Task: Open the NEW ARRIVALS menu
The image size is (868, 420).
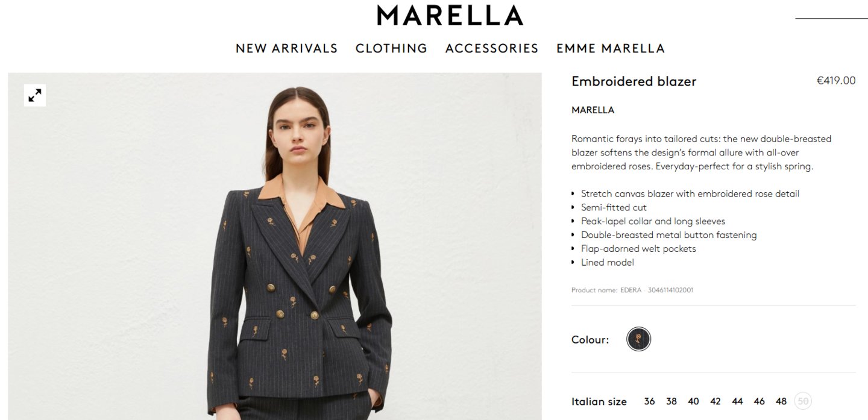Action: (286, 48)
